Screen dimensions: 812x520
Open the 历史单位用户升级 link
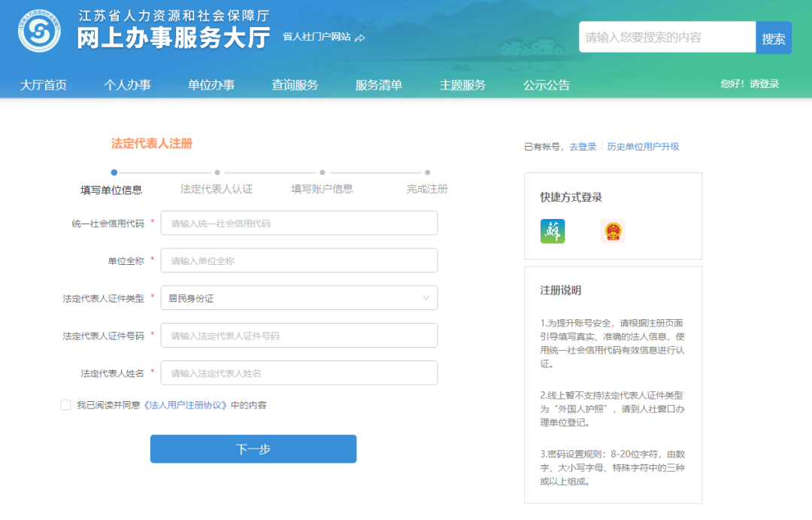coord(643,147)
